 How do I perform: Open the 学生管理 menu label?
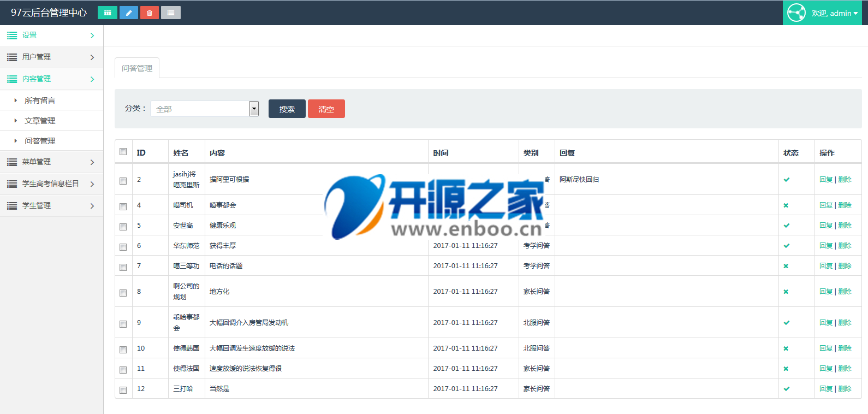(37, 205)
